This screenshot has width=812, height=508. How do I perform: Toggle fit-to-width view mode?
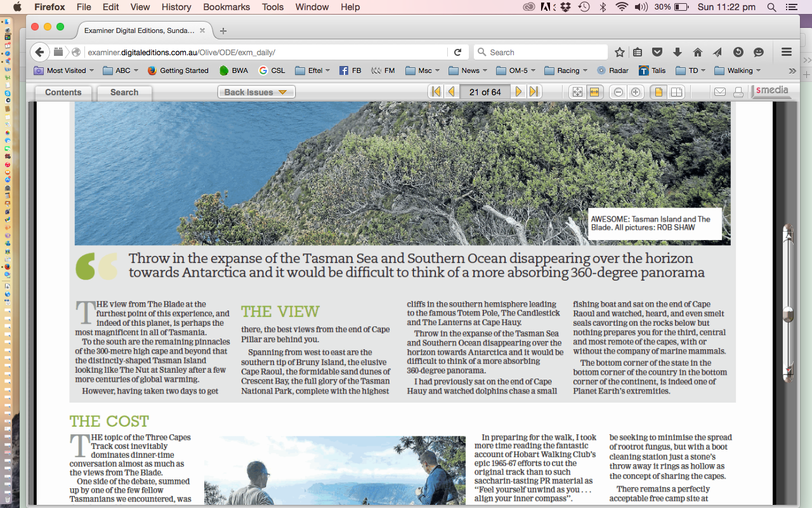594,92
